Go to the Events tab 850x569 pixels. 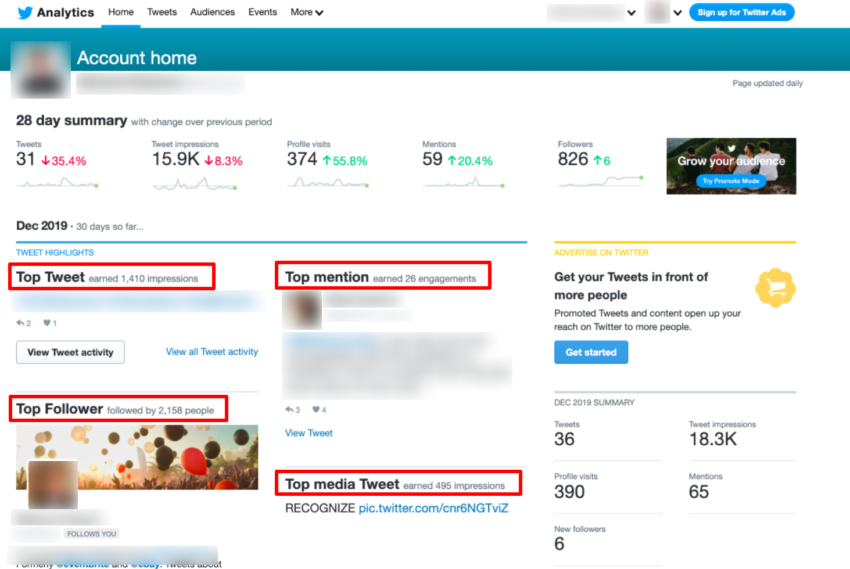pyautogui.click(x=262, y=13)
